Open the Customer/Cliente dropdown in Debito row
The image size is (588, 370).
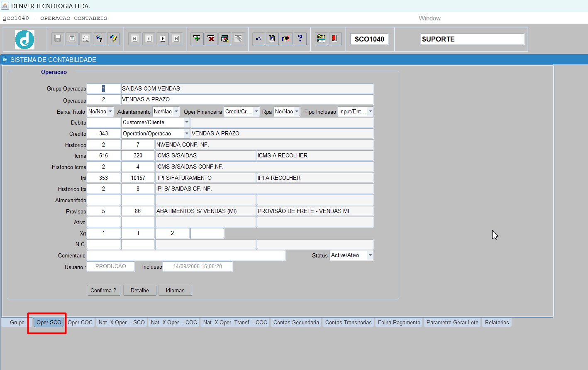187,122
